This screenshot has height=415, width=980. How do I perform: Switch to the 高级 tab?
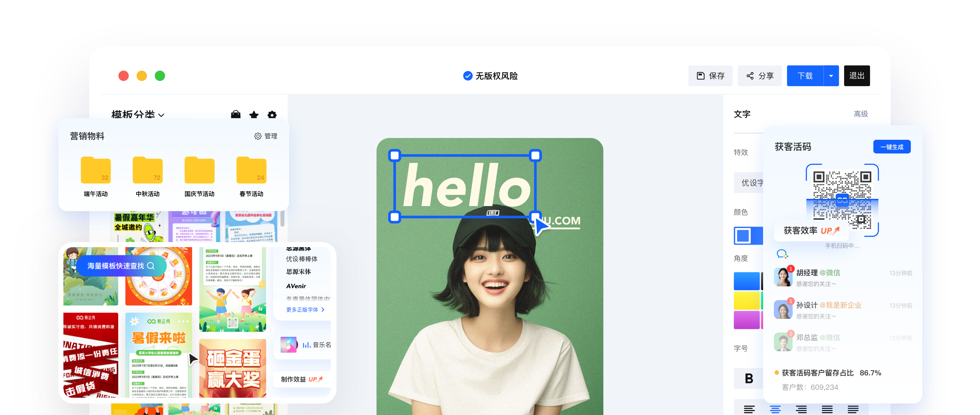[860, 114]
